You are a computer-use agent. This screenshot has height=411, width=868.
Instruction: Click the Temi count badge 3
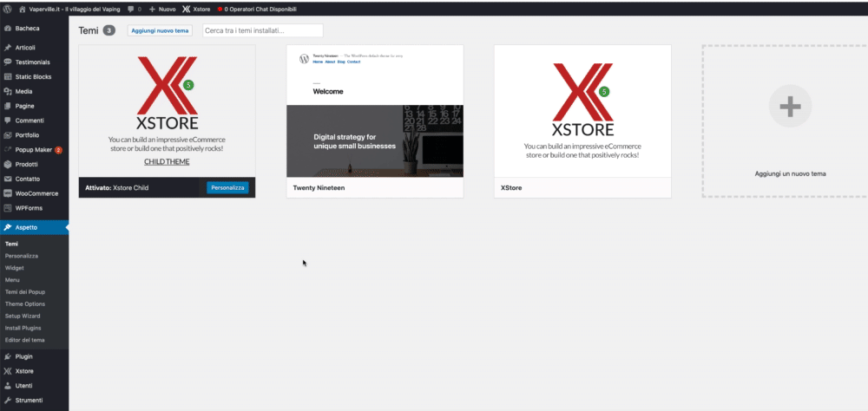(109, 31)
